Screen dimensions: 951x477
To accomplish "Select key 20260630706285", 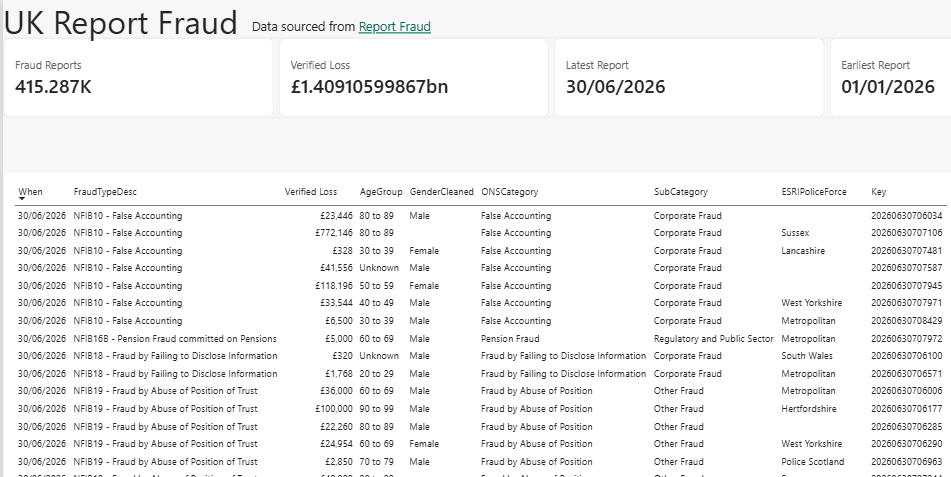I will 907,427.
